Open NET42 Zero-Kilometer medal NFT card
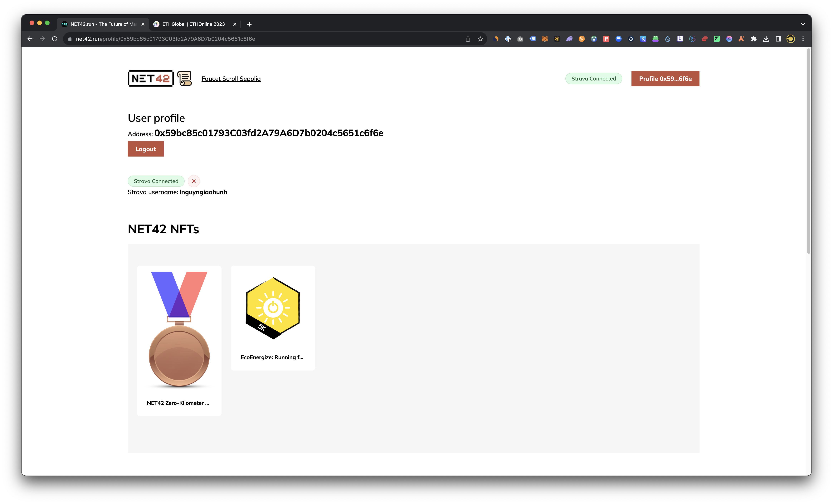Viewport: 833px width, 504px height. 179,341
